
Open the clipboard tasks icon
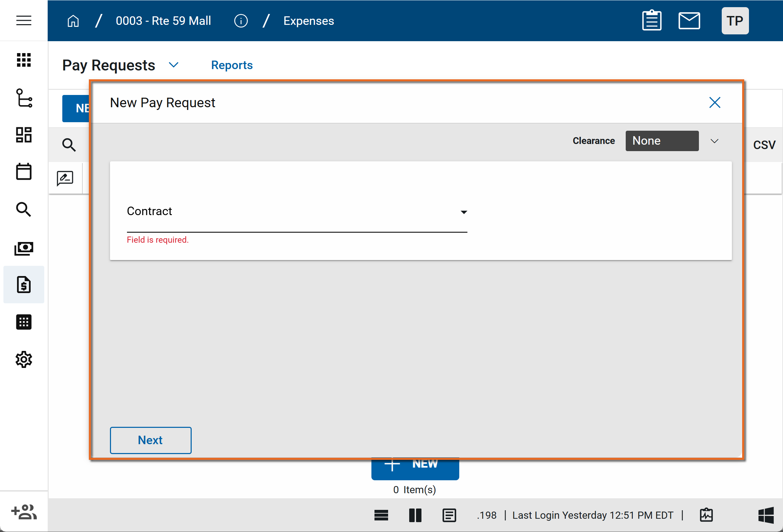(652, 21)
